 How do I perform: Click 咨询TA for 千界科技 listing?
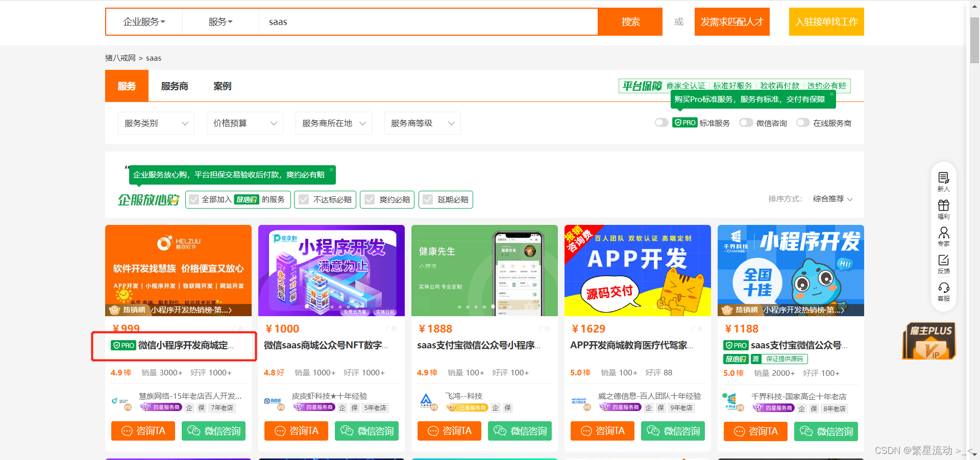(x=755, y=431)
